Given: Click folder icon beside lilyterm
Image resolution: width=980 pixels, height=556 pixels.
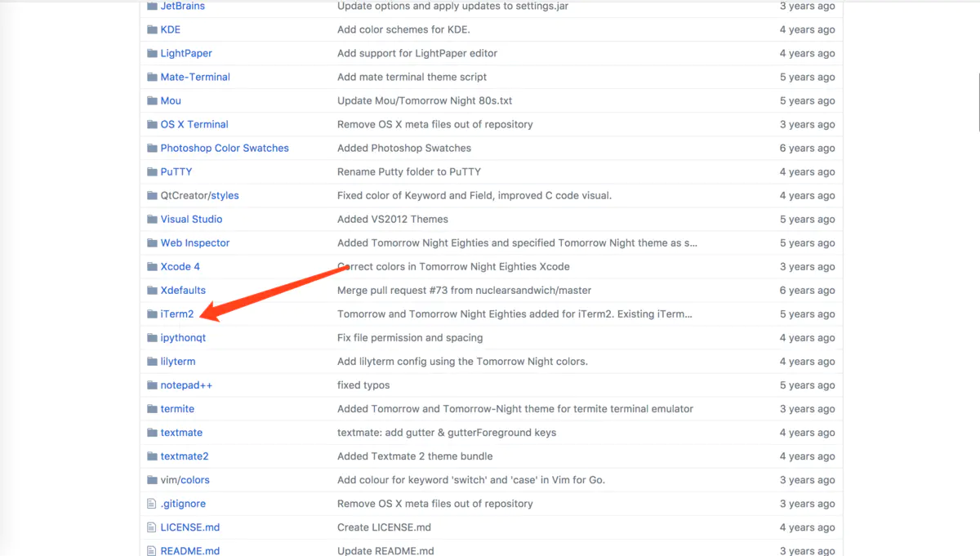Looking at the screenshot, I should (x=152, y=361).
